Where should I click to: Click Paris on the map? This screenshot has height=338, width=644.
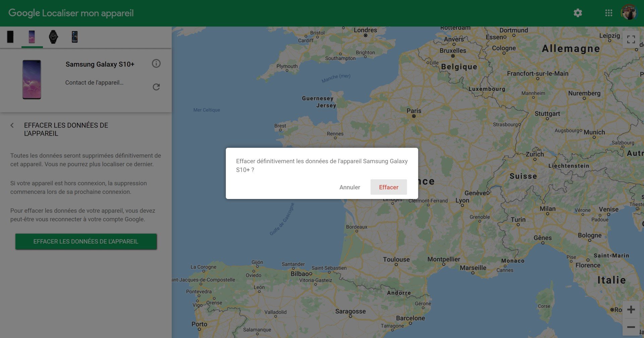point(414,111)
